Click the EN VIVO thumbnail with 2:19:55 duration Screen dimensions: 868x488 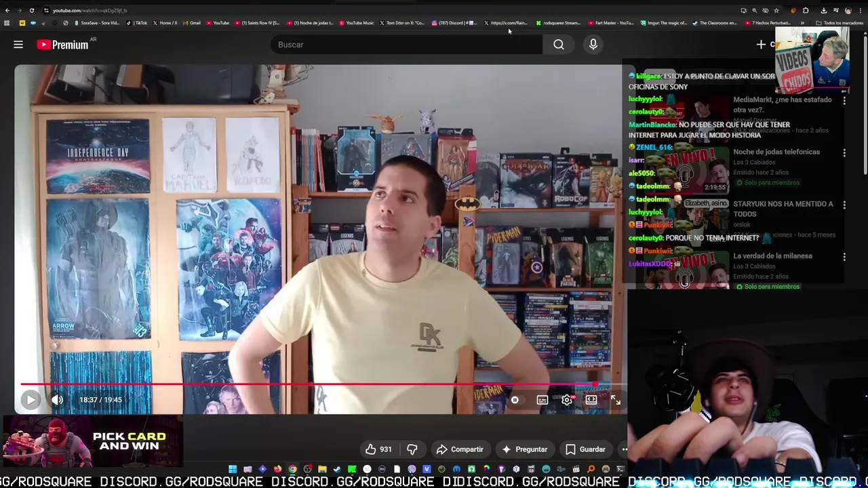[686, 171]
